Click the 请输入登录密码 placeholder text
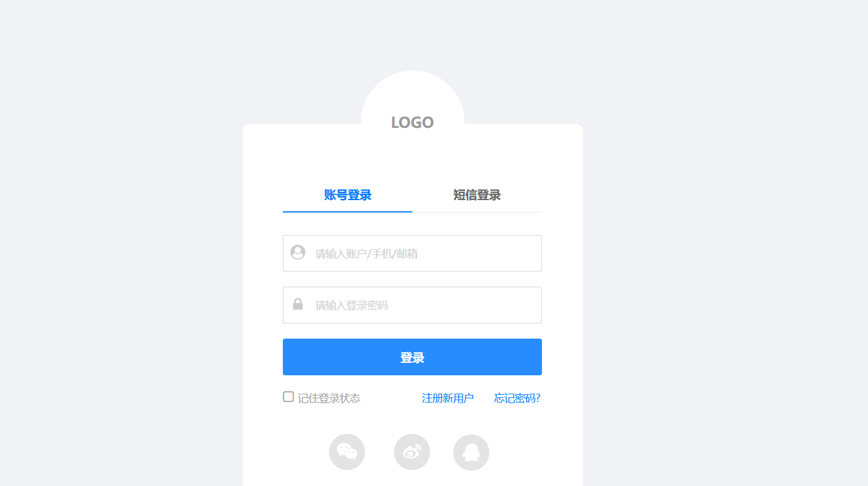The height and width of the screenshot is (486, 868). (x=351, y=305)
